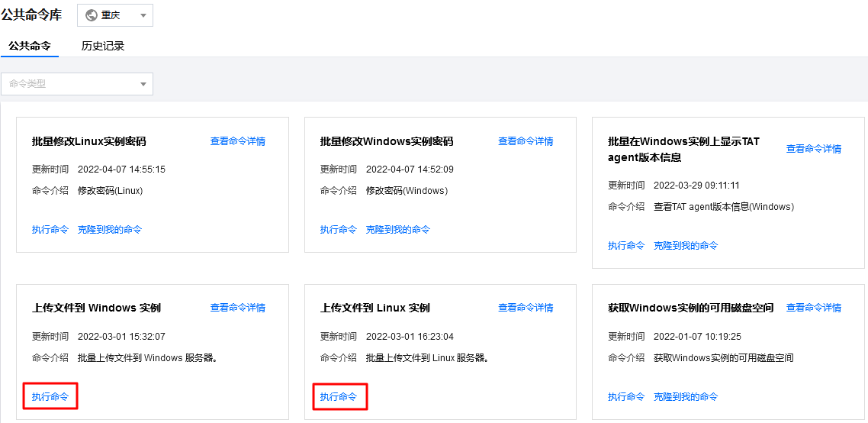Switch to the 历史记录 tab

click(103, 46)
